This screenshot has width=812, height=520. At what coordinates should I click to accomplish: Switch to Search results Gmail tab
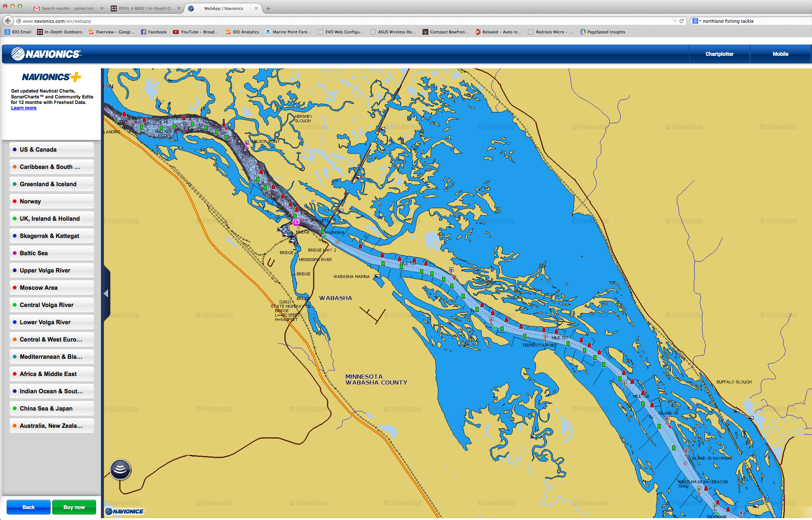click(x=69, y=8)
